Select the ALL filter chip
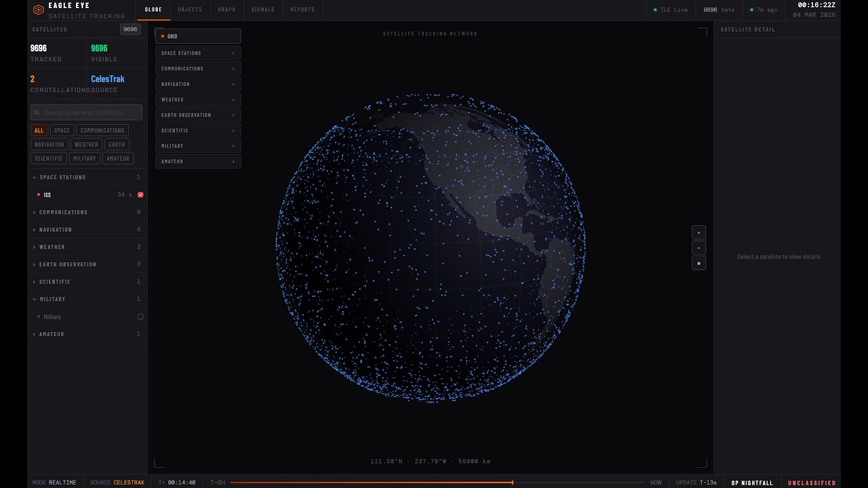This screenshot has width=868, height=488. pos(39,130)
